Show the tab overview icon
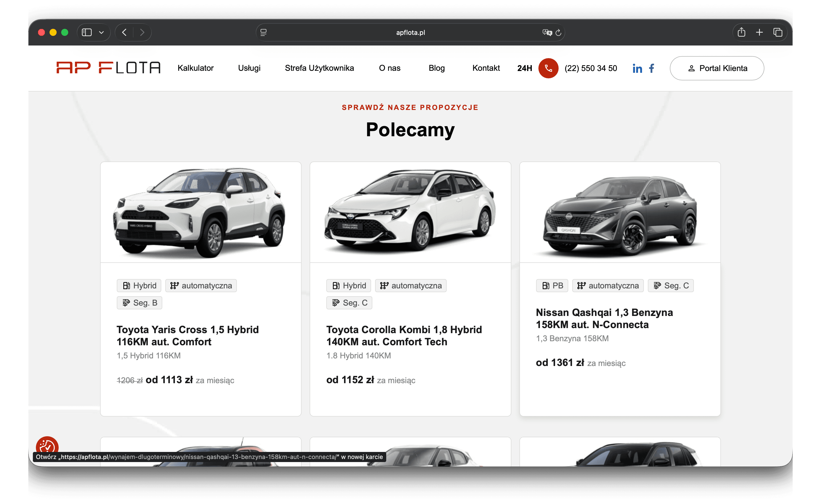 coord(777,32)
